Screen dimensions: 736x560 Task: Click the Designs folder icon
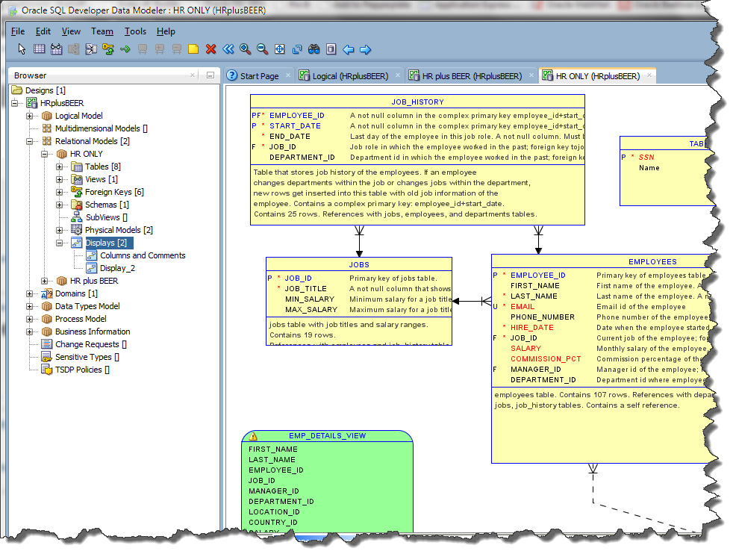(17, 90)
